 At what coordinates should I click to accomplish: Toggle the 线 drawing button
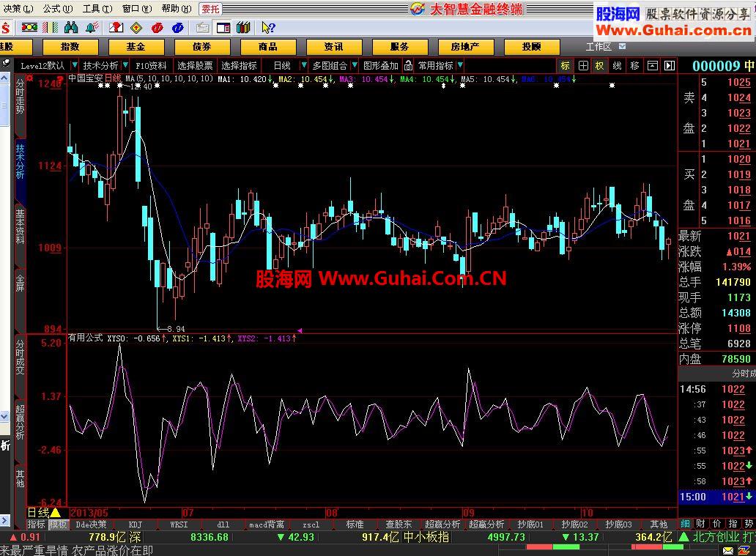[x=617, y=66]
